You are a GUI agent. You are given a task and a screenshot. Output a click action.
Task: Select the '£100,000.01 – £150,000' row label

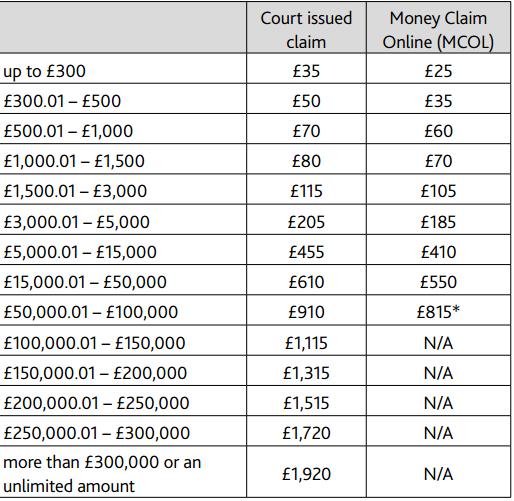click(94, 343)
